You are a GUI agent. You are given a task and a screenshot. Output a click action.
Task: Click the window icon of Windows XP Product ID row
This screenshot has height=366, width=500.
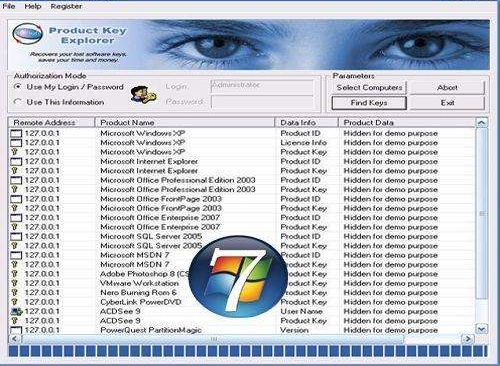[x=16, y=134]
